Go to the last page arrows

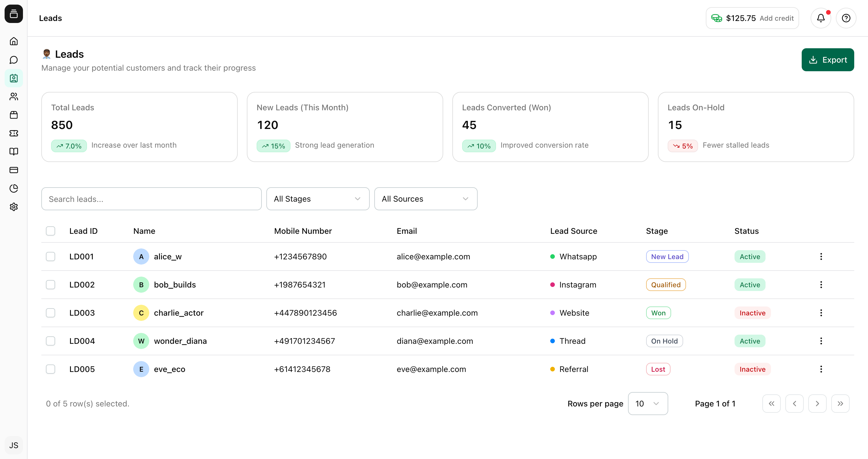point(840,404)
